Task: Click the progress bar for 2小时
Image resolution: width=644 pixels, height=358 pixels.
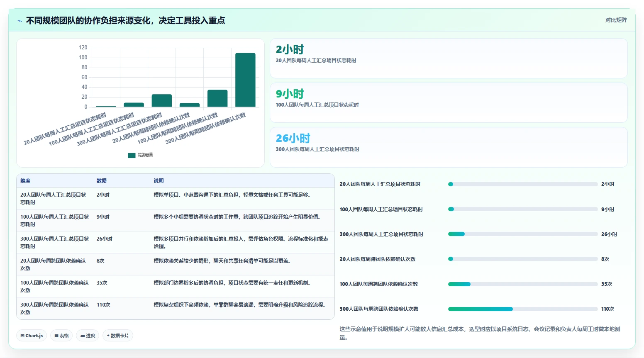Action: pos(523,184)
